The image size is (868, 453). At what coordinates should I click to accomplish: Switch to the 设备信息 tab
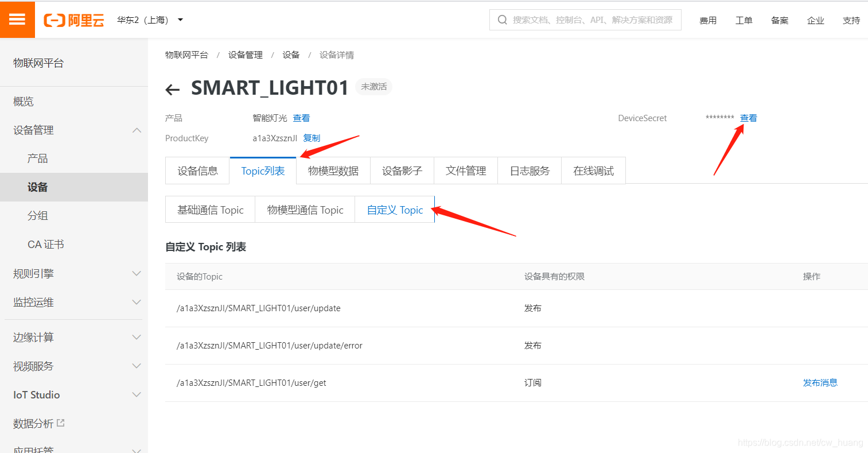197,170
